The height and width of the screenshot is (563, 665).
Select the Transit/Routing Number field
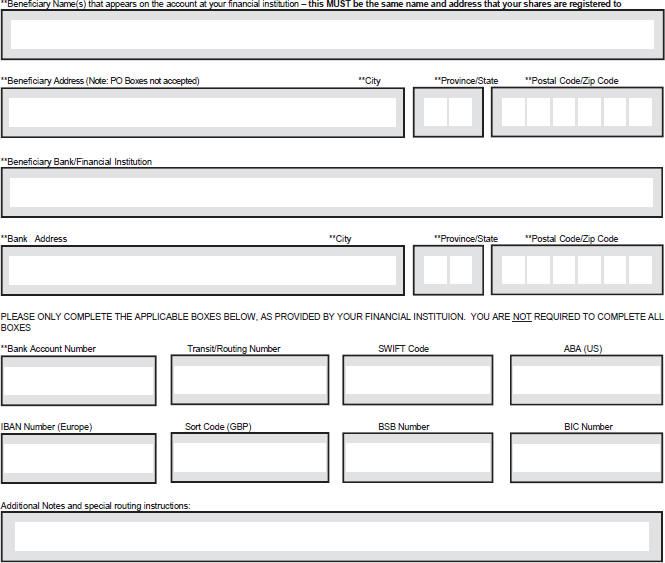(x=250, y=379)
